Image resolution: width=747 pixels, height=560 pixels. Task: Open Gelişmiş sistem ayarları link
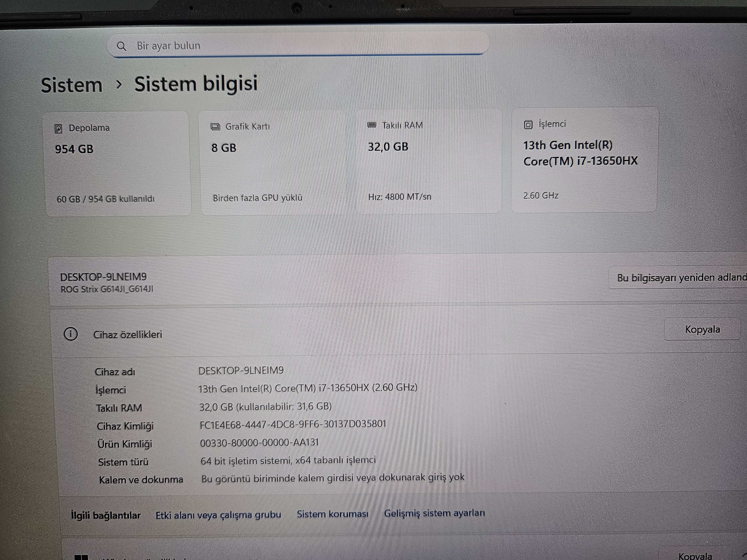(434, 513)
